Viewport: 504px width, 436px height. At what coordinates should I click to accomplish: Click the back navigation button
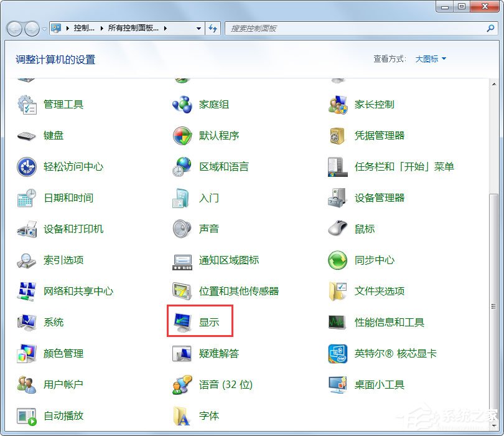tap(14, 28)
